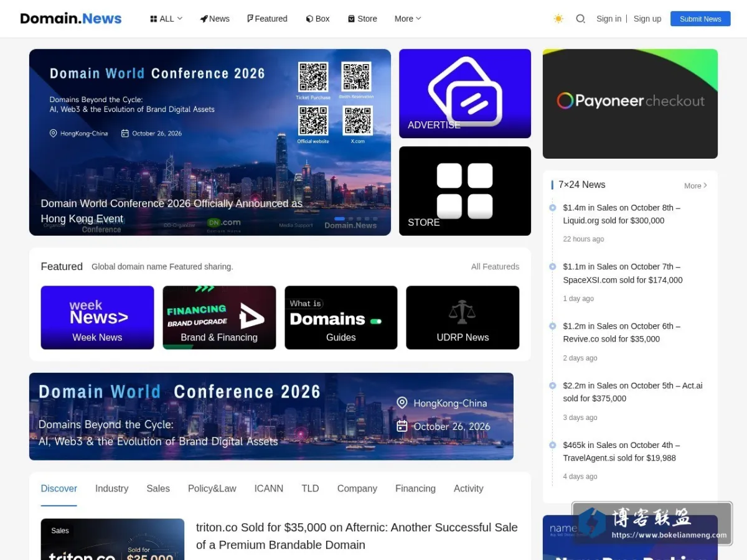
Task: Select the active carousel slide indicator
Action: [340, 219]
